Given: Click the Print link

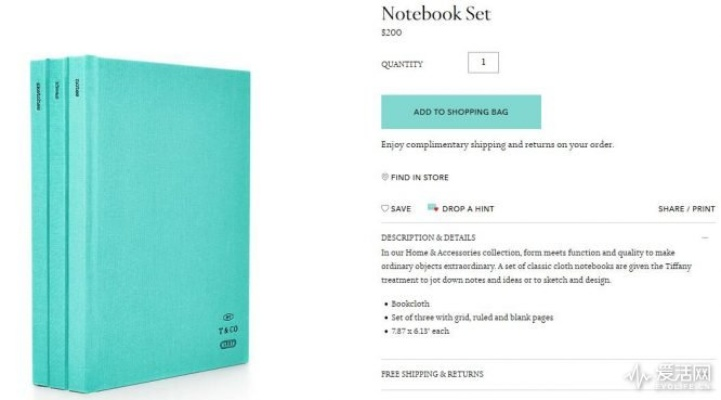Looking at the screenshot, I should [x=704, y=209].
